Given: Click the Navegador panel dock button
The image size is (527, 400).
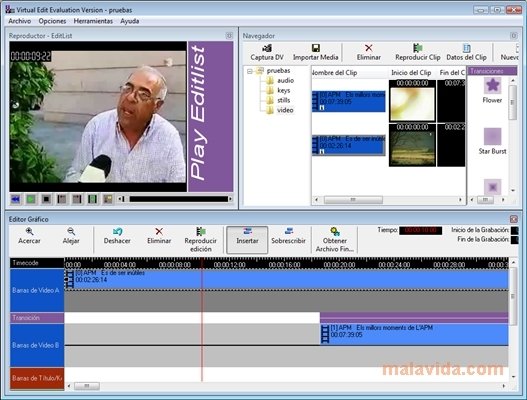Looking at the screenshot, I should click(514, 36).
